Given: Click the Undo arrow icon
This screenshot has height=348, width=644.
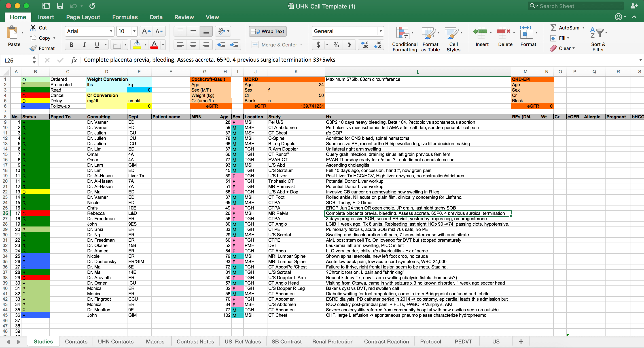Looking at the screenshot, I should coord(73,6).
